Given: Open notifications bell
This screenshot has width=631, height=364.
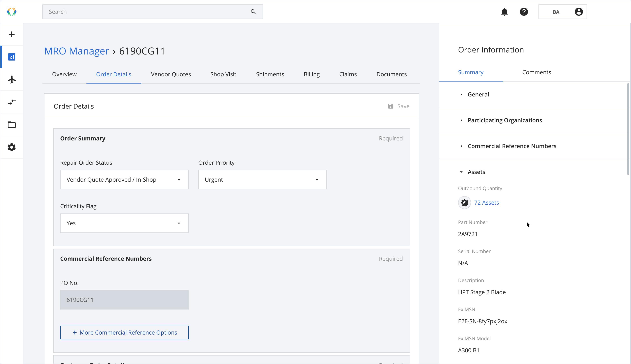Looking at the screenshot, I should click(504, 12).
